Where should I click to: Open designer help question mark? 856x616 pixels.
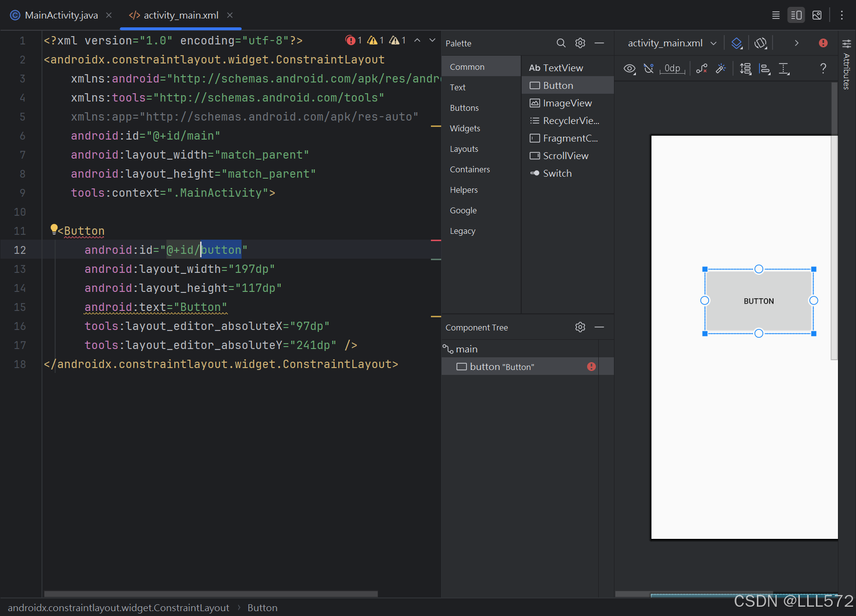click(823, 69)
